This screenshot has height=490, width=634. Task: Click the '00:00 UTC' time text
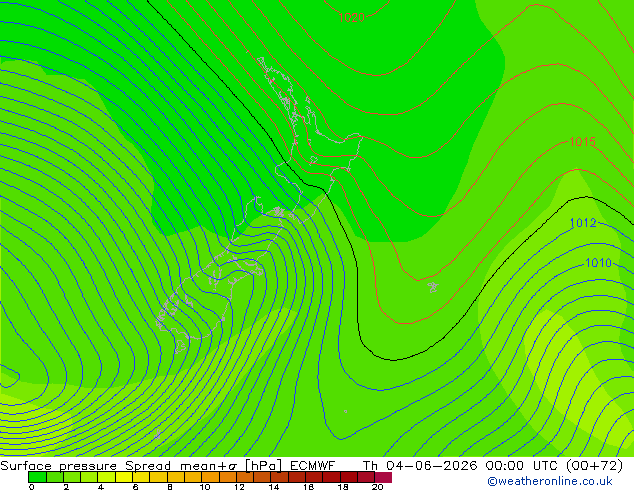coord(520,466)
